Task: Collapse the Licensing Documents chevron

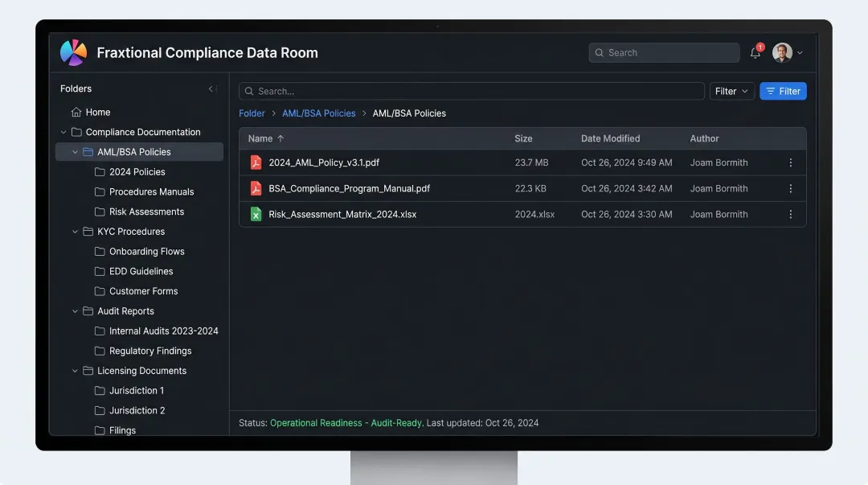Action: coord(75,371)
